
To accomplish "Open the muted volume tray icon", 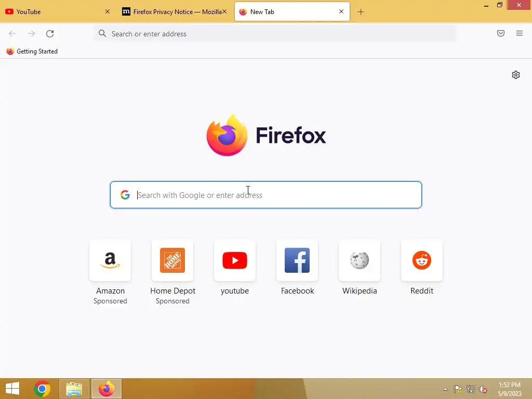I will pos(483,389).
